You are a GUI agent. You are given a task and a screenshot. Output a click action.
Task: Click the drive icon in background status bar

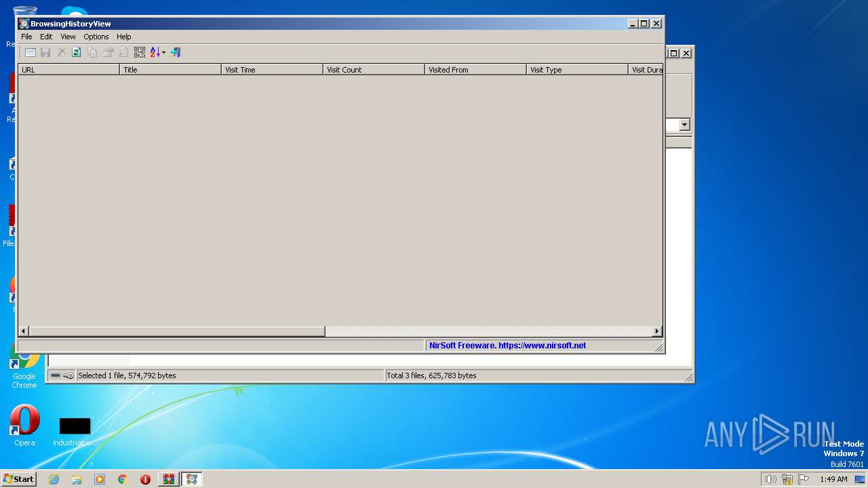coord(56,375)
